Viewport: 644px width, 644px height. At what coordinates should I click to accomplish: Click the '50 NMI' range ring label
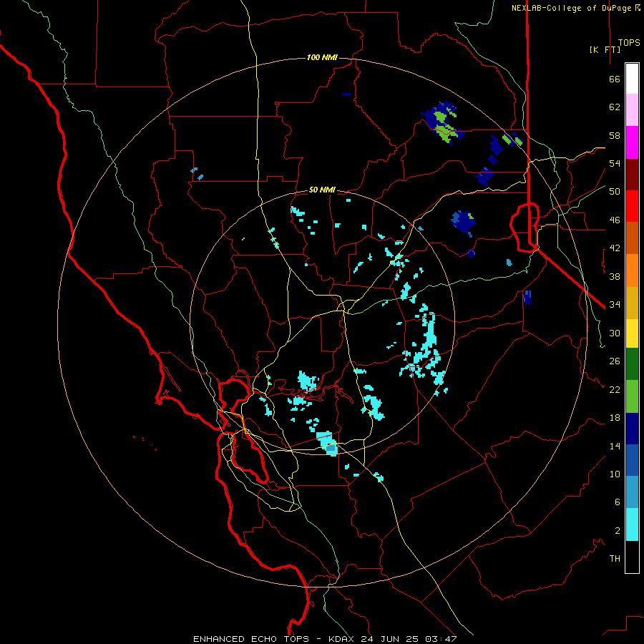[322, 190]
